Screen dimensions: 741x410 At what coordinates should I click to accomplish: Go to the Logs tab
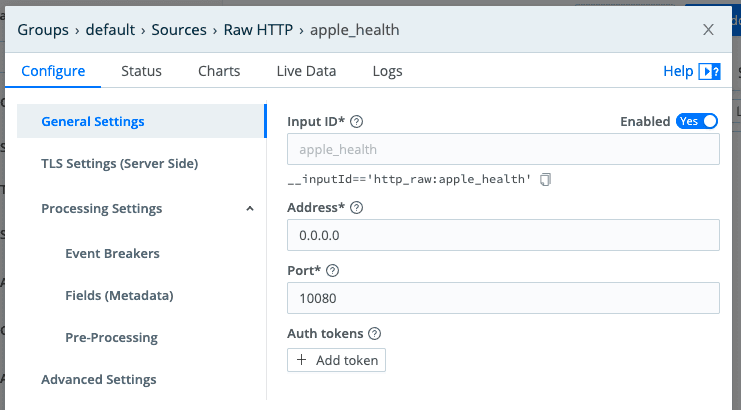(387, 71)
